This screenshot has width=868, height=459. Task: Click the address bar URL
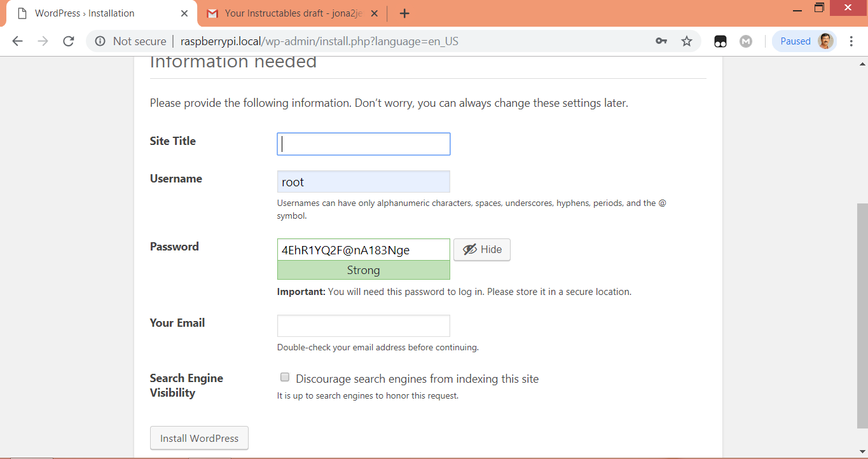[x=319, y=41]
